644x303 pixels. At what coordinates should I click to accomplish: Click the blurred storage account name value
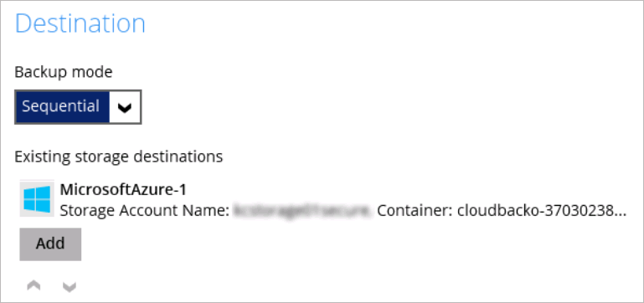302,211
